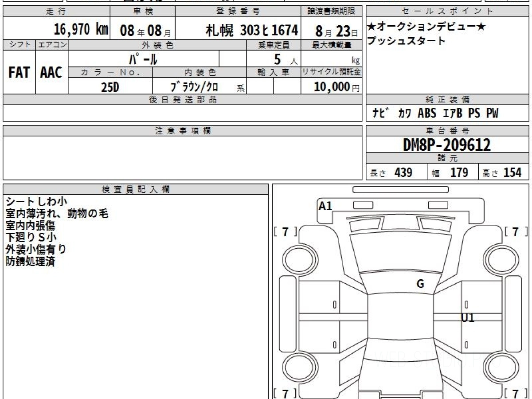Click the mileage value 16,970 km
Image resolution: width=532 pixels, height=399 pixels.
point(81,30)
